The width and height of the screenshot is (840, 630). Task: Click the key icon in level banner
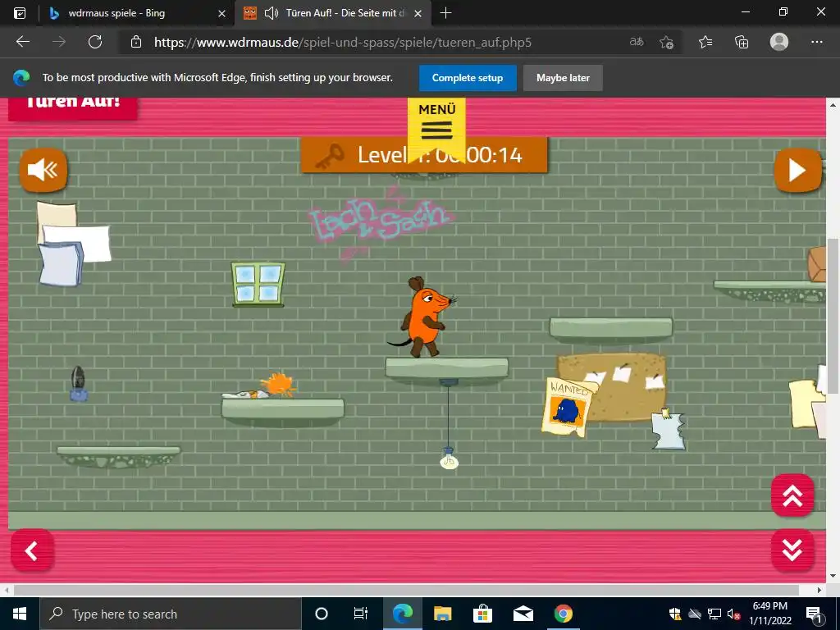pyautogui.click(x=329, y=157)
